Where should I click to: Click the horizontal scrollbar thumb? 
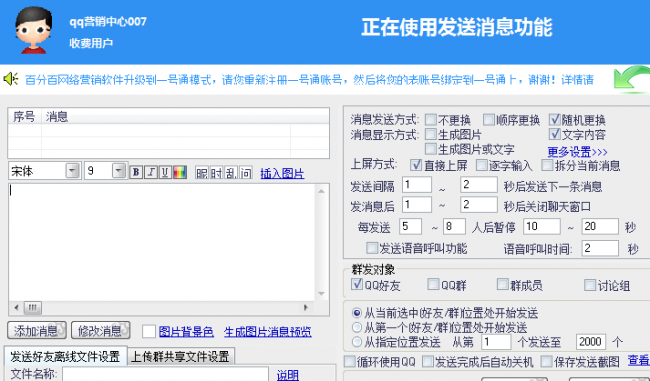click(32, 308)
